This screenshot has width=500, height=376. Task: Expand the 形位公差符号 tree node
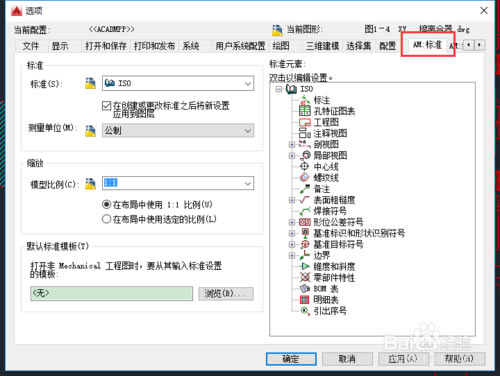point(292,222)
